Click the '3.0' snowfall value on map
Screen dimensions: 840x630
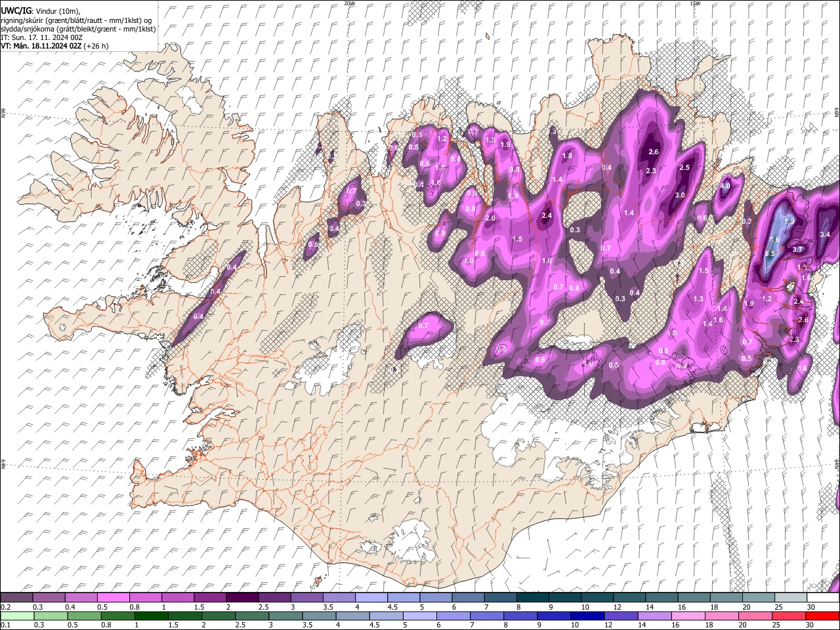680,195
